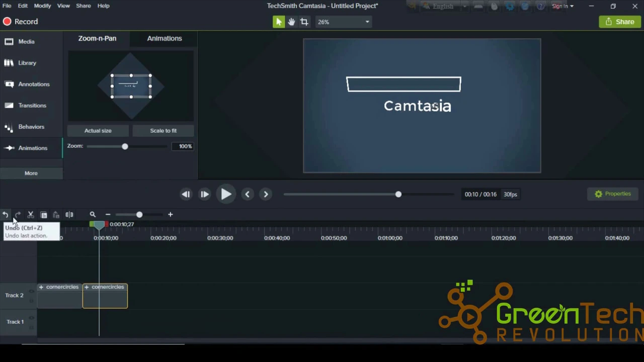Click the Undo arrow in timeline toolbar

point(5,215)
